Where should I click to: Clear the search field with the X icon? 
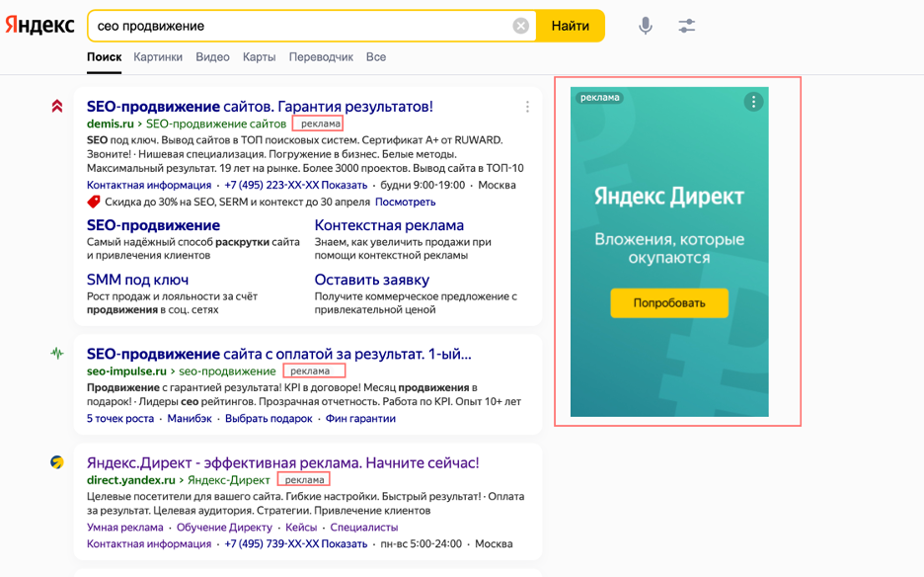point(521,26)
